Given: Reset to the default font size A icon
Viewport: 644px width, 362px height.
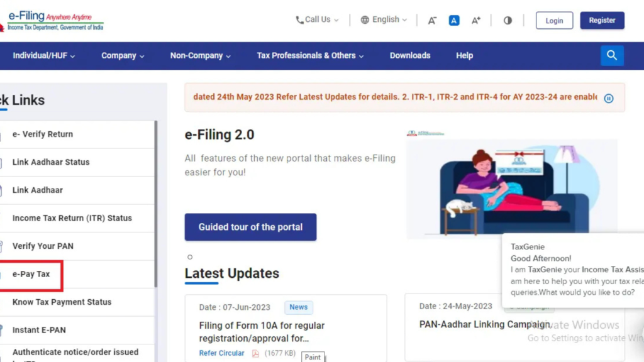Looking at the screenshot, I should (454, 21).
